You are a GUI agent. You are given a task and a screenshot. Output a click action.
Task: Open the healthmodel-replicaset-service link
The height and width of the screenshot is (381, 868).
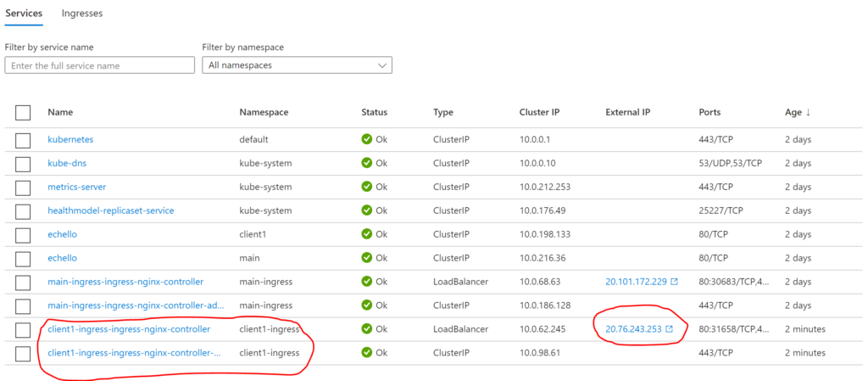coord(111,210)
